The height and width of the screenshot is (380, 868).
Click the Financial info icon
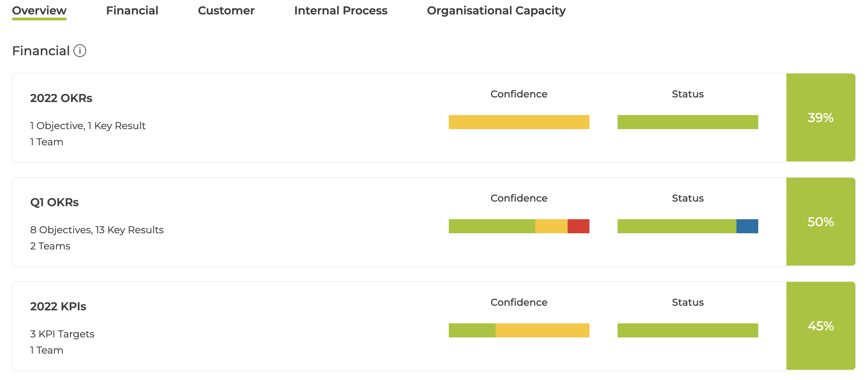(x=80, y=51)
